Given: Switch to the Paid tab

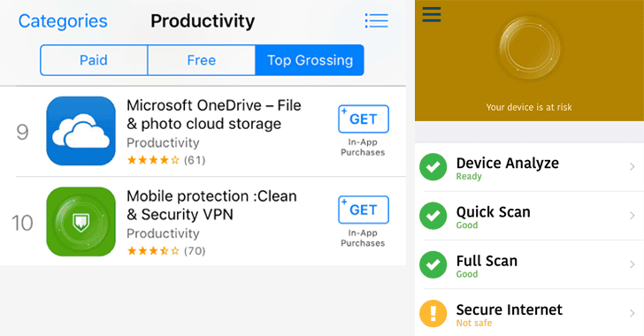Looking at the screenshot, I should point(94,60).
